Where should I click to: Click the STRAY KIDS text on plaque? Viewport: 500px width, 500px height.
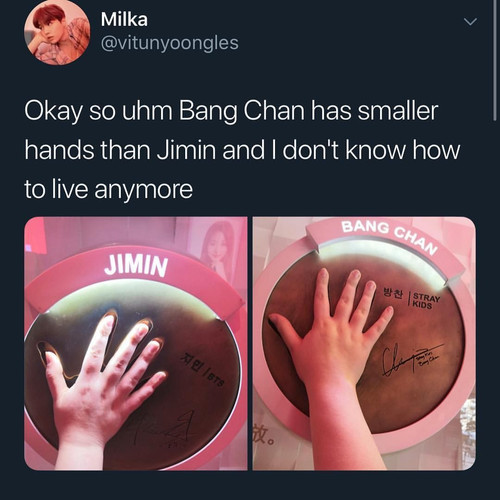[426, 300]
